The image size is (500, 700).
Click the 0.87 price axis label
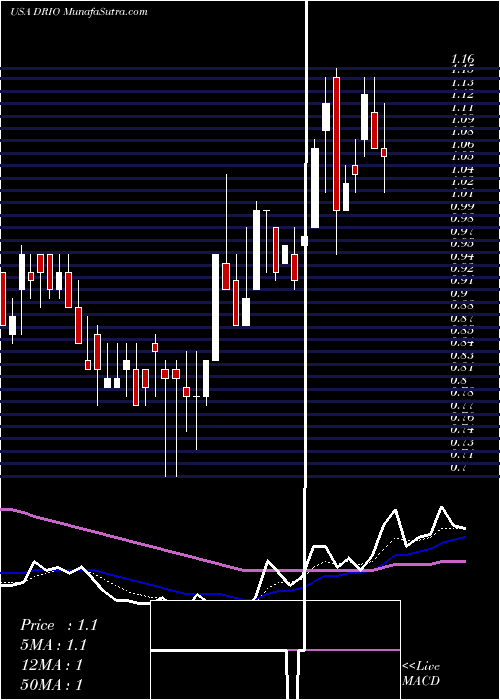click(x=462, y=318)
